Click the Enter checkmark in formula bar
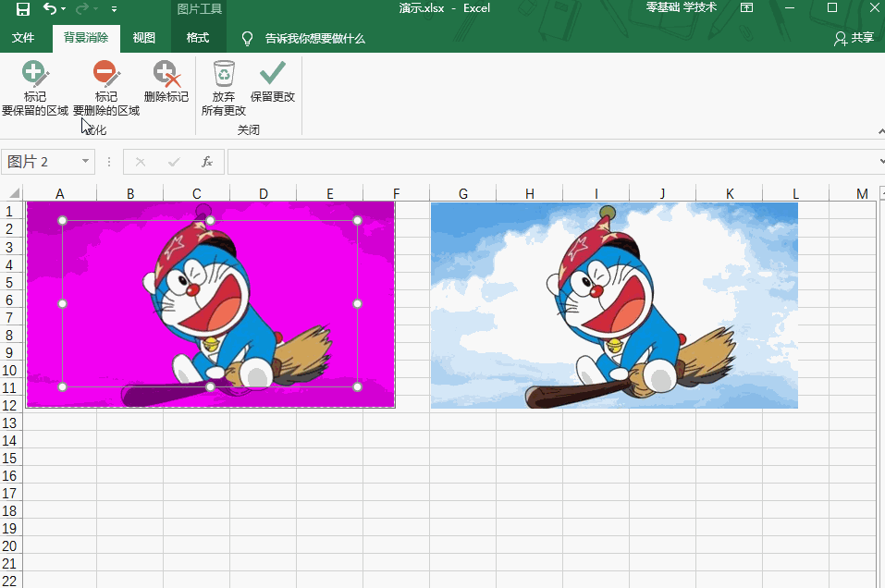 tap(174, 163)
